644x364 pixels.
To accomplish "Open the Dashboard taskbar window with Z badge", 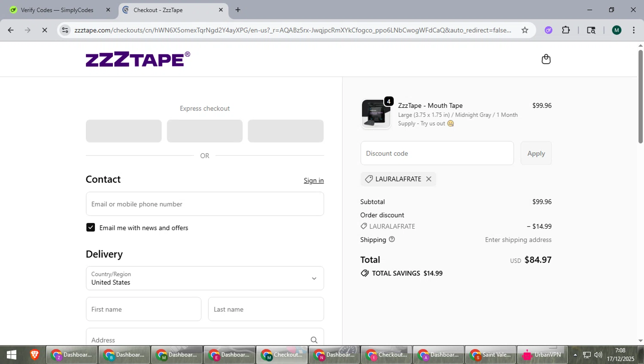I will pos(72,355).
